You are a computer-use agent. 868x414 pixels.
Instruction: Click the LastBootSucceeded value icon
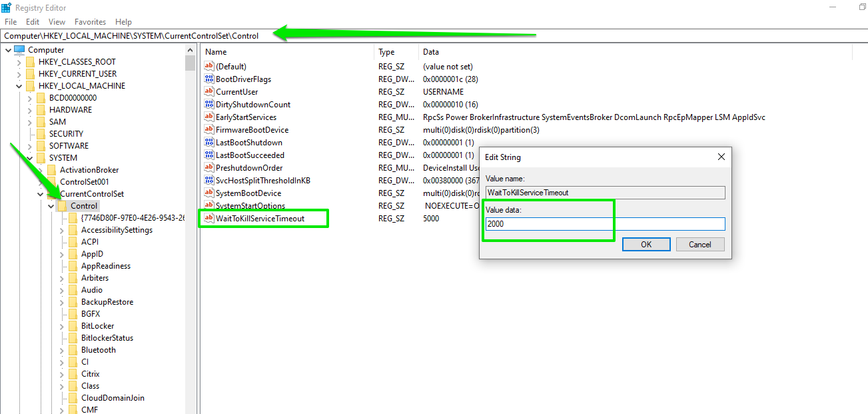tap(209, 155)
